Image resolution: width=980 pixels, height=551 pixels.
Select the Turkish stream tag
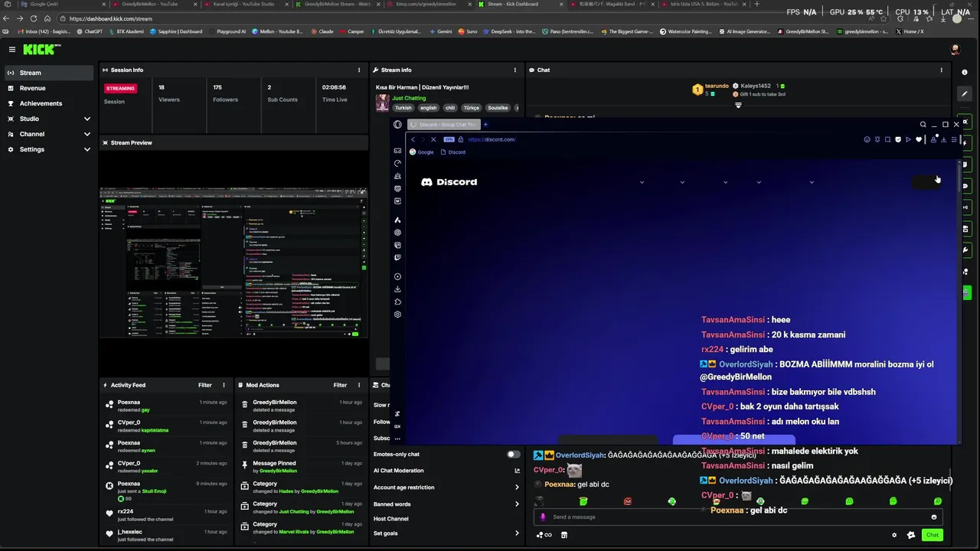coord(403,108)
